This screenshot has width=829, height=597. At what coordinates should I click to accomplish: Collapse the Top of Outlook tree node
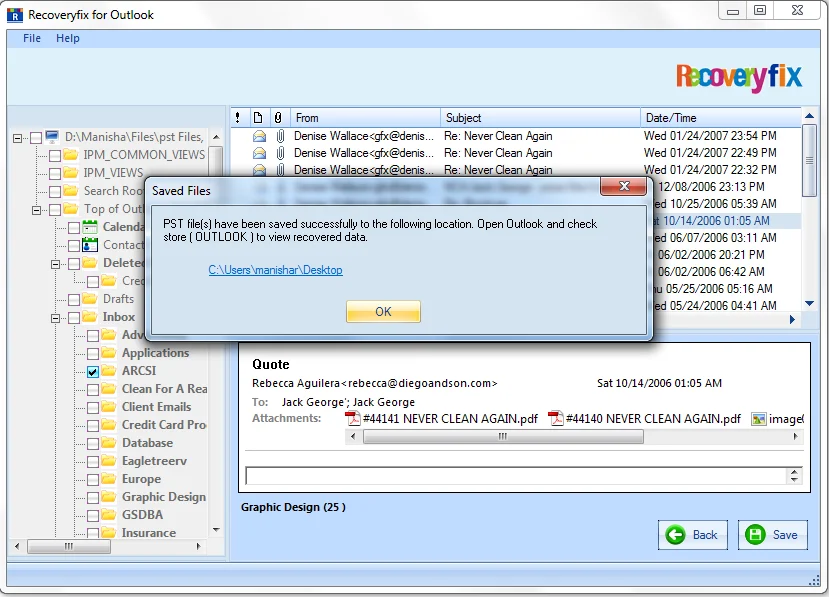(36, 210)
